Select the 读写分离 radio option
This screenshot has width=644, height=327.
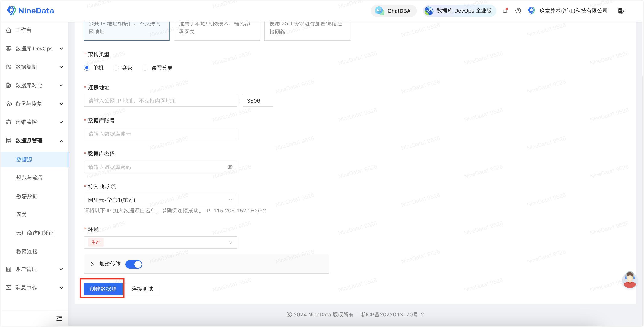click(145, 68)
